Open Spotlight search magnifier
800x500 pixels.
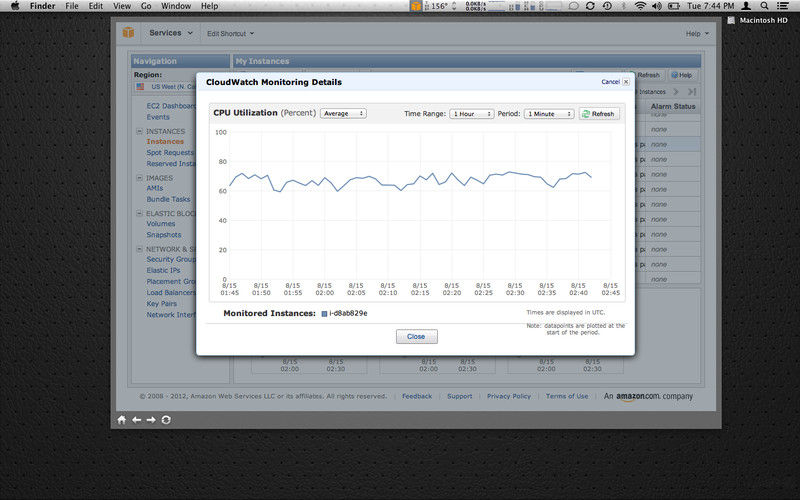click(x=764, y=6)
